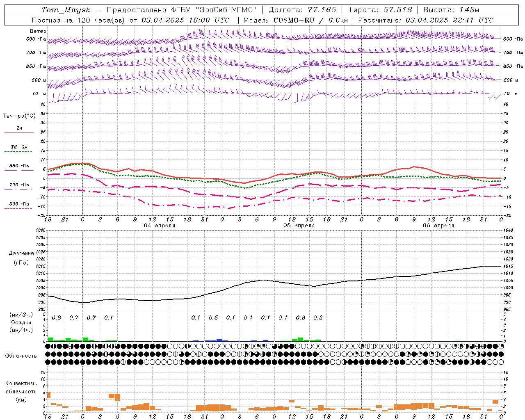The image size is (525, 420).
Task: Select the 0.9 precipitation total value
Action: (x=301, y=318)
